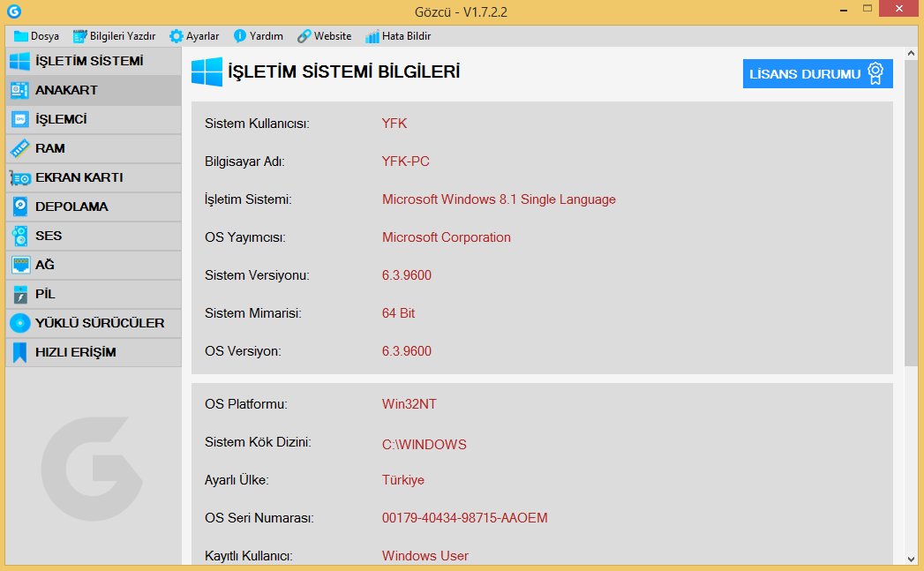Switch to the İŞLEMCİ section
Screen dimensions: 924x571
tap(94, 120)
